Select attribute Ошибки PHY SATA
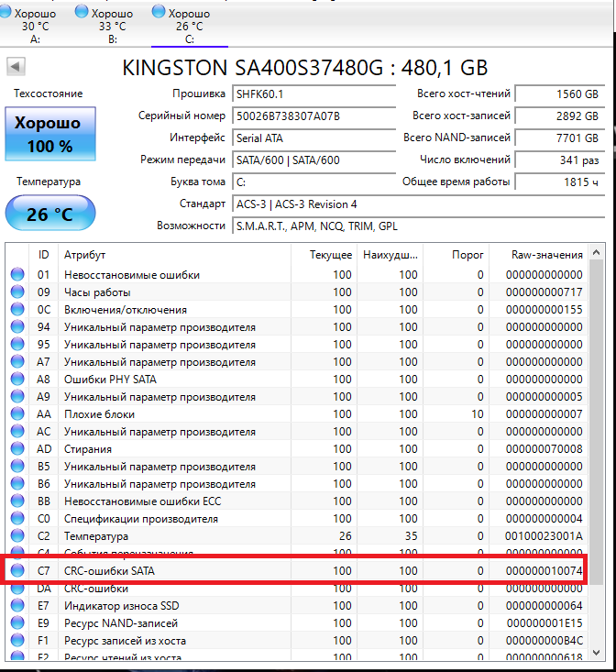Image resolution: width=616 pixels, height=672 pixels. click(x=110, y=380)
